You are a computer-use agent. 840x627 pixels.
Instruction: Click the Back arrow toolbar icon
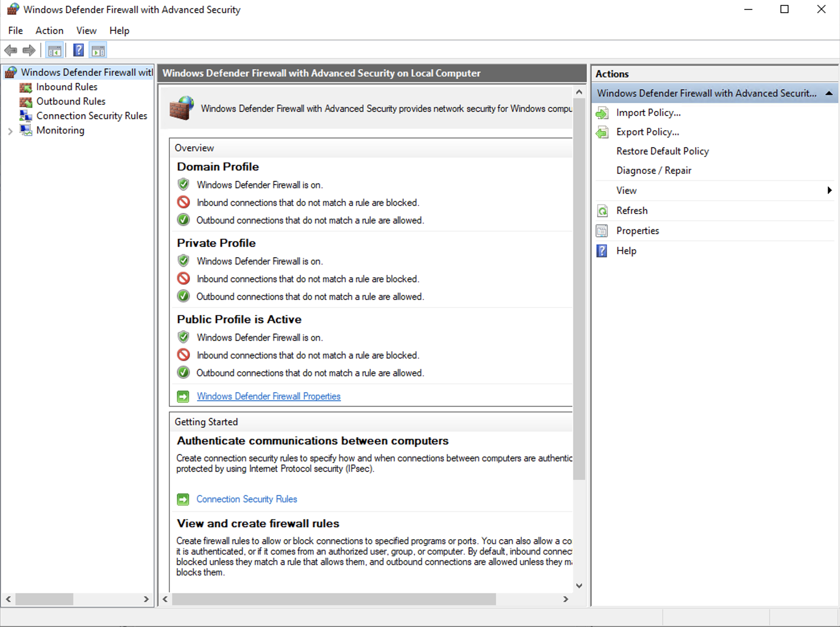click(10, 51)
